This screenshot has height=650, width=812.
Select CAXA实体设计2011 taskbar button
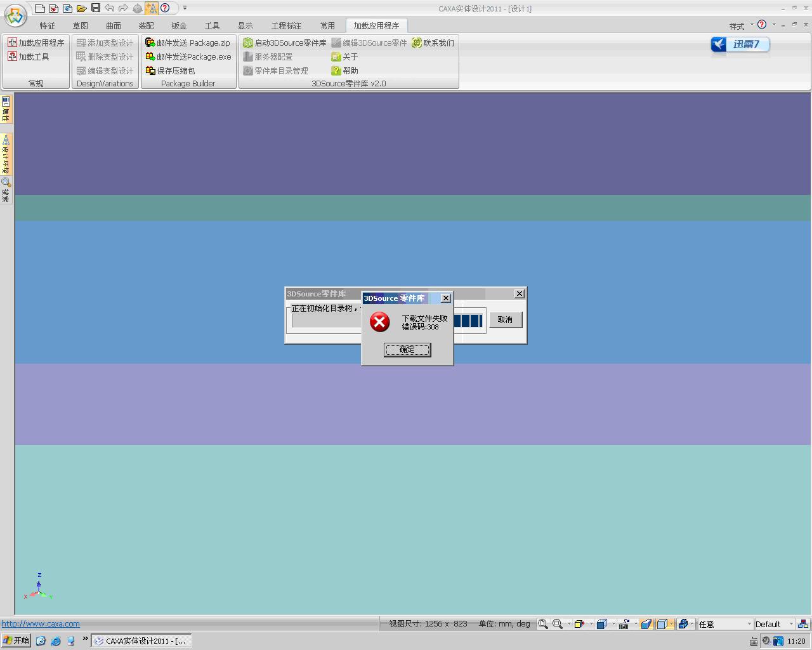tap(141, 641)
